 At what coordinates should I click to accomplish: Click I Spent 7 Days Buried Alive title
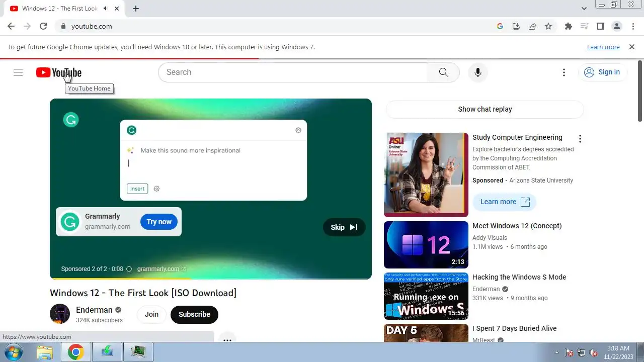tap(514, 328)
